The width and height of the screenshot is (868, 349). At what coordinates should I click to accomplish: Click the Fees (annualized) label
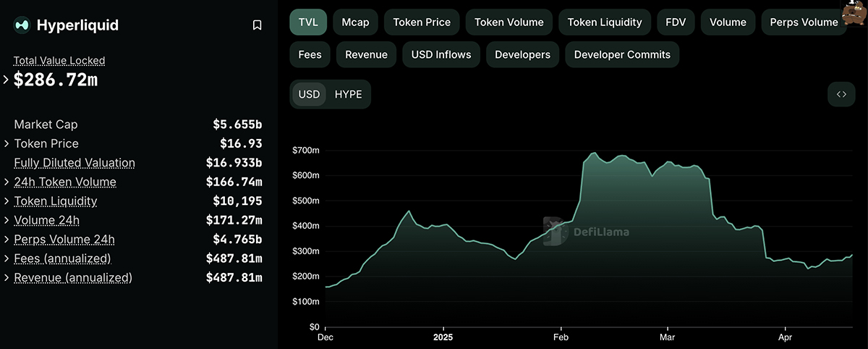coord(62,258)
